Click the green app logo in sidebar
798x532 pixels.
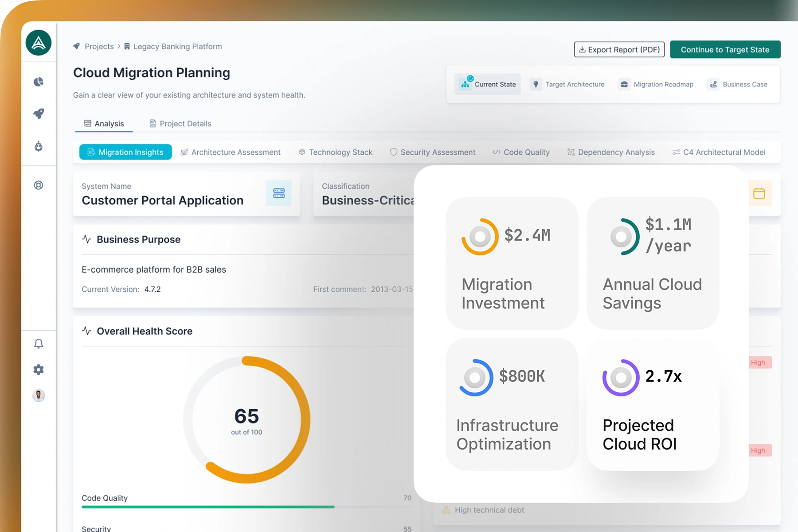click(39, 43)
